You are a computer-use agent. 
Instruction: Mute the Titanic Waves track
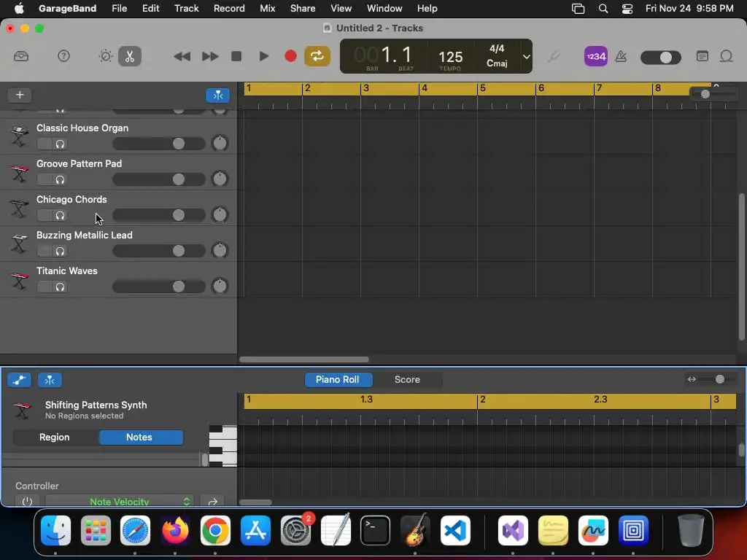(44, 287)
